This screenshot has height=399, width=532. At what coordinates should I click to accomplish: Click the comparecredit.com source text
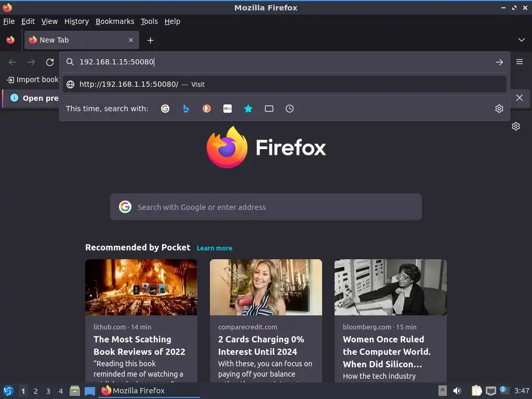click(248, 327)
